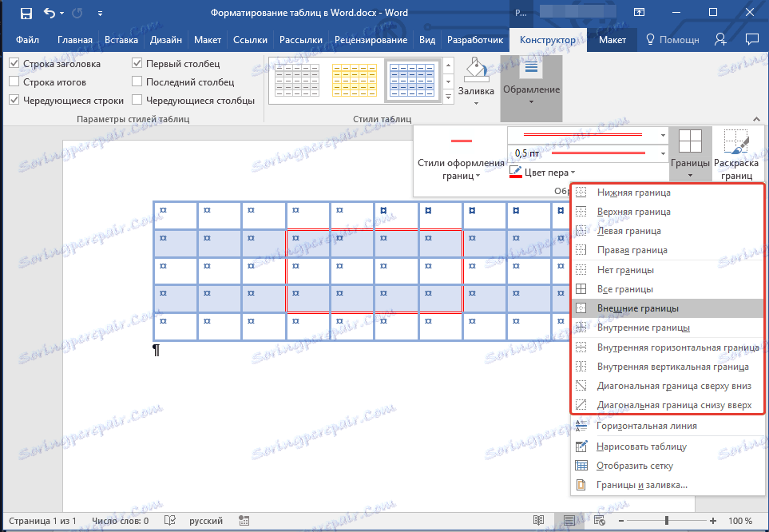Open the Ribbon Display Options icon
Screen dimensions: 769x532
coord(639,13)
